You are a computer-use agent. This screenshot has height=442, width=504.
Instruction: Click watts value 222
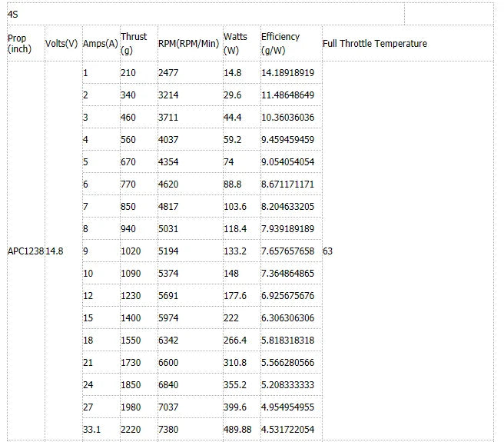pos(231,317)
